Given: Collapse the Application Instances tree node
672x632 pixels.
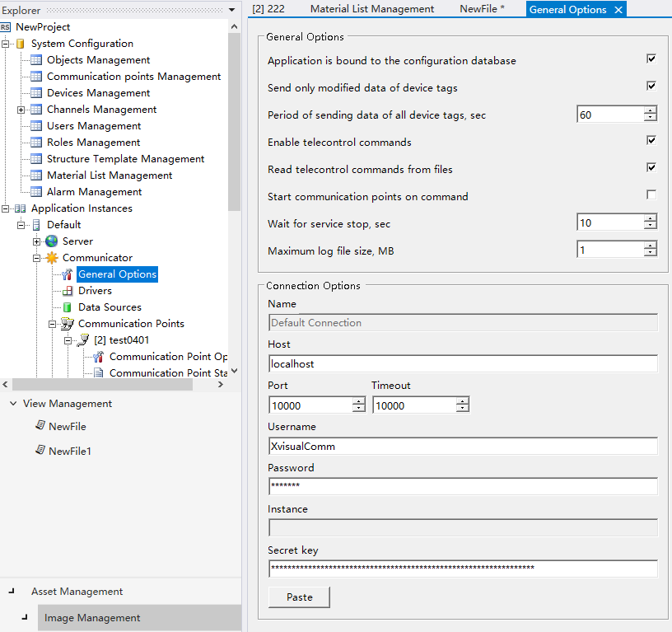Looking at the screenshot, I should coord(6,208).
